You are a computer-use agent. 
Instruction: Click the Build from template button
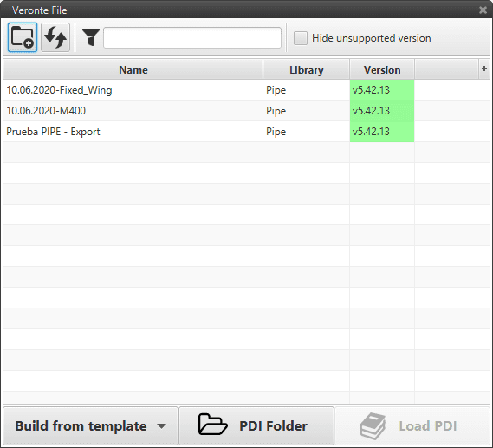point(91,426)
